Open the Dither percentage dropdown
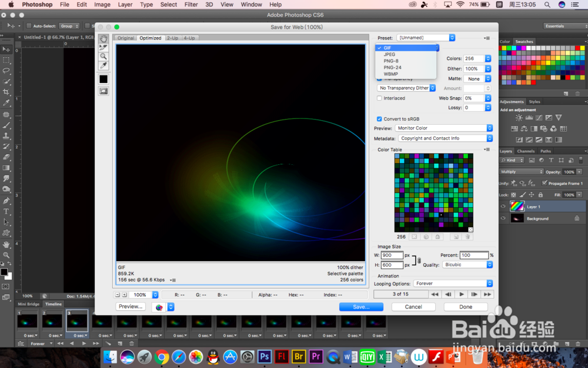 (477, 69)
